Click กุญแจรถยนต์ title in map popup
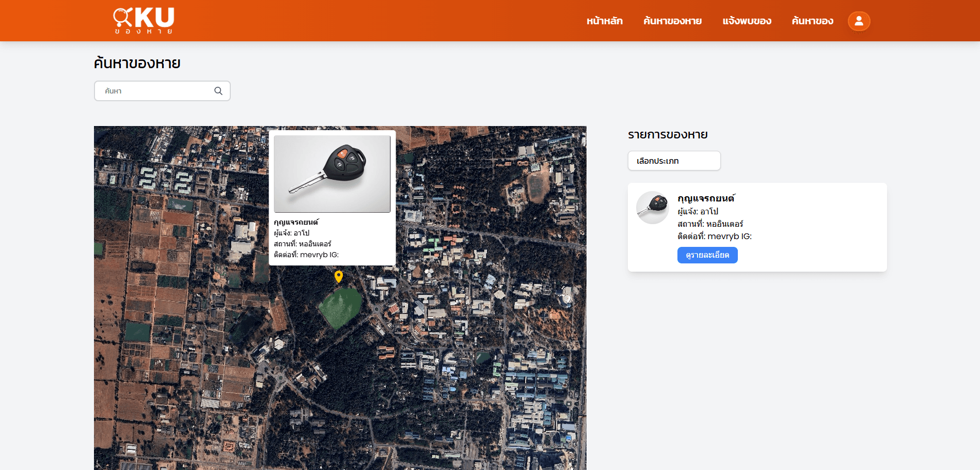This screenshot has height=470, width=980. tap(296, 222)
